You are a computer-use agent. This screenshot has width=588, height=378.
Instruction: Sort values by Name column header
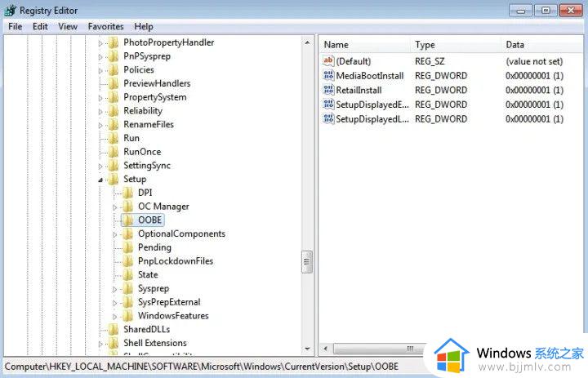pos(365,45)
